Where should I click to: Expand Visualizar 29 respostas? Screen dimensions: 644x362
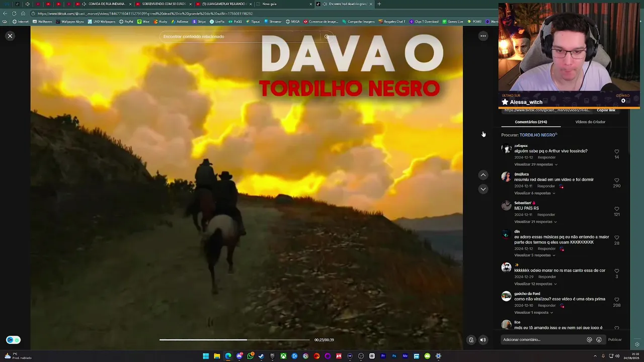point(535,164)
